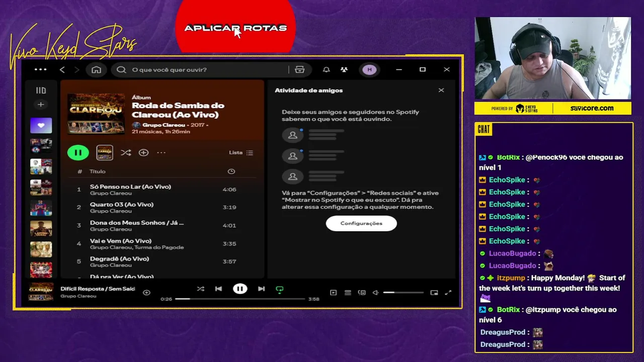644x362 pixels.
Task: Open the notifications bell
Action: coord(326,69)
